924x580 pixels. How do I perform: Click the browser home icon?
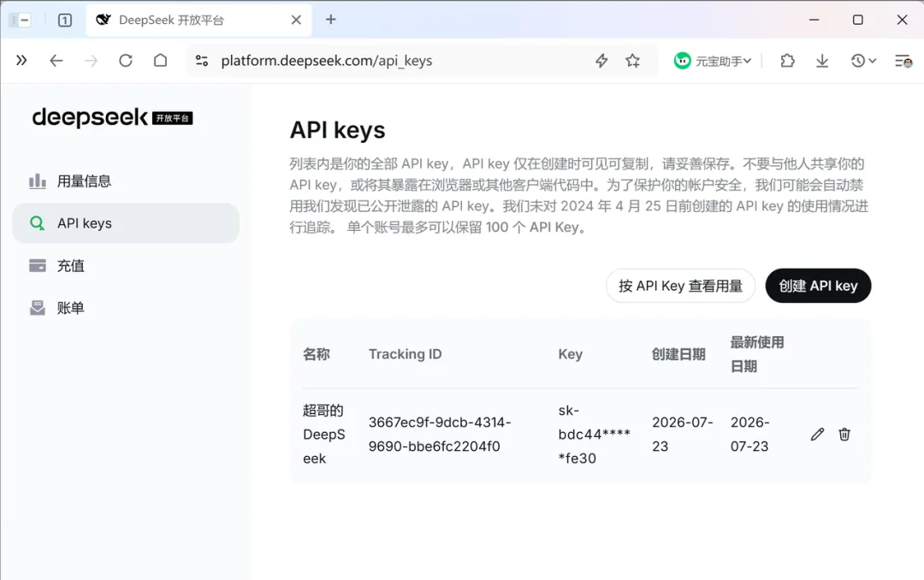pos(160,61)
